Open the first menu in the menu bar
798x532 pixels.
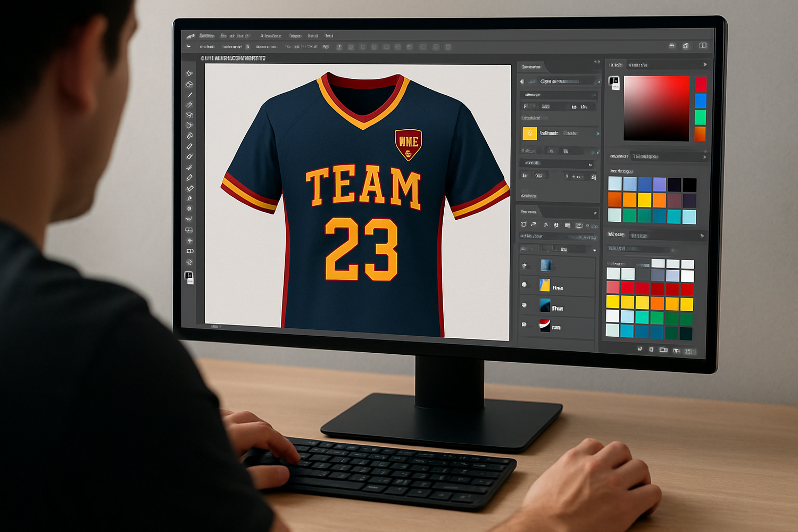point(206,36)
